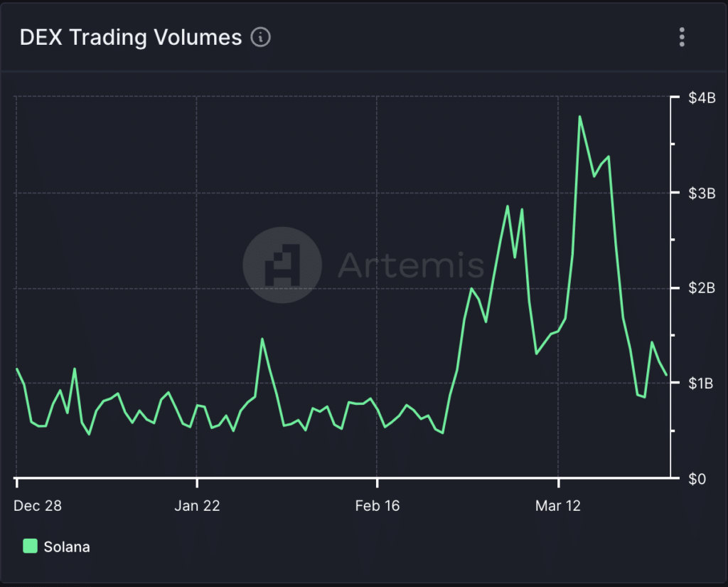This screenshot has width=728, height=587.
Task: Select the DEX Trading Volumes title
Action: pyautogui.click(x=131, y=37)
